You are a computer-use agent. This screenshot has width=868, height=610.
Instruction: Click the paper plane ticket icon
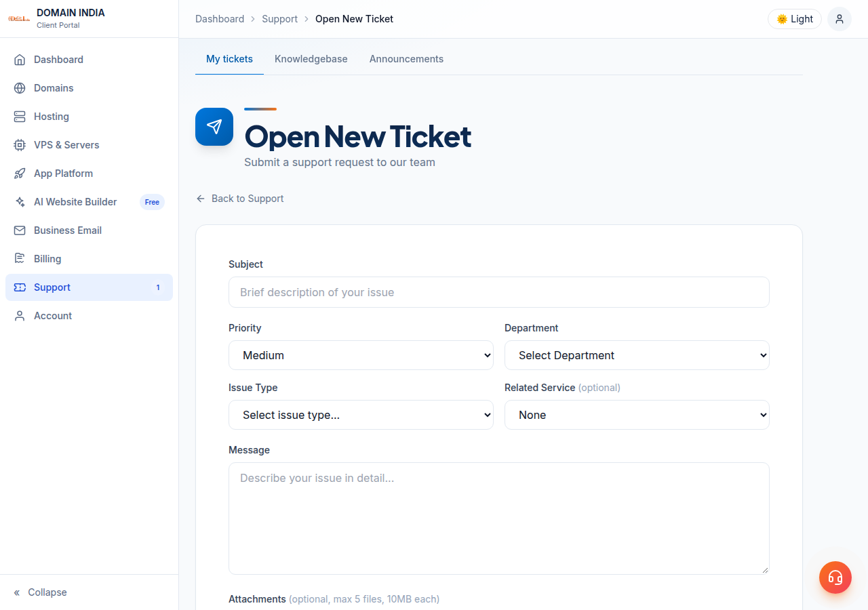click(x=214, y=127)
